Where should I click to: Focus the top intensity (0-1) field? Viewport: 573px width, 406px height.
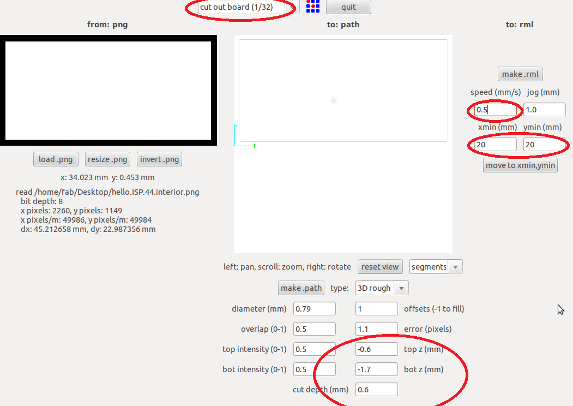314,349
